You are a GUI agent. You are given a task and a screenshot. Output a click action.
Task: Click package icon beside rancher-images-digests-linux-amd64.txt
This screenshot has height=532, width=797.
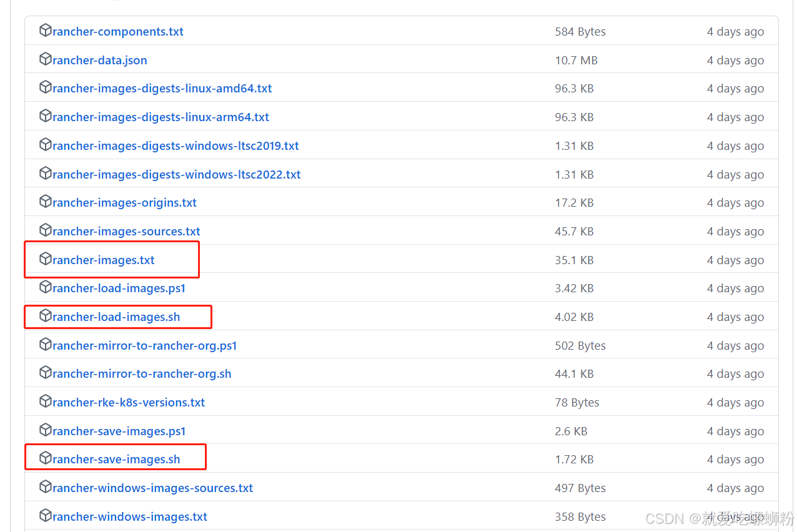tap(45, 87)
